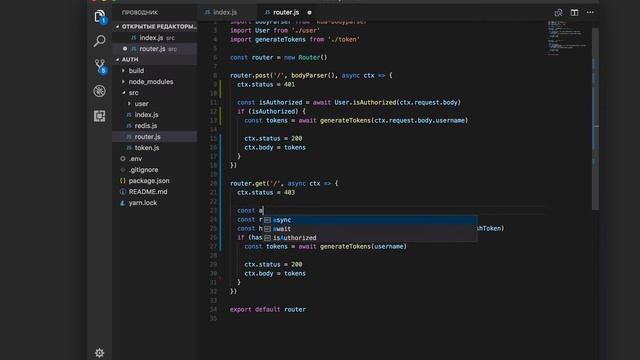Open redis.js in the file tree
Image resolution: width=640 pixels, height=360 pixels.
point(155,126)
